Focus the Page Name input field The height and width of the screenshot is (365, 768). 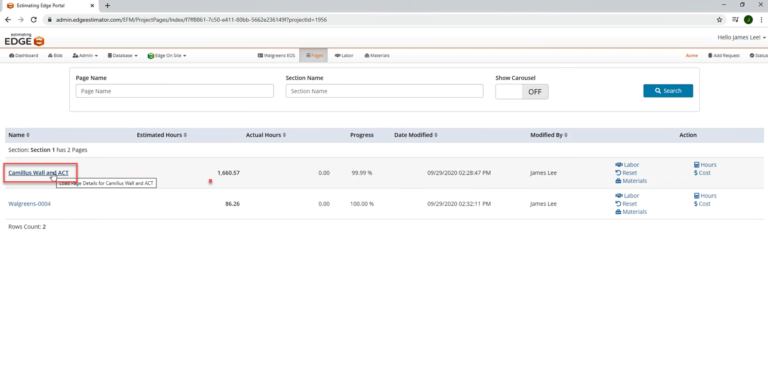(175, 91)
